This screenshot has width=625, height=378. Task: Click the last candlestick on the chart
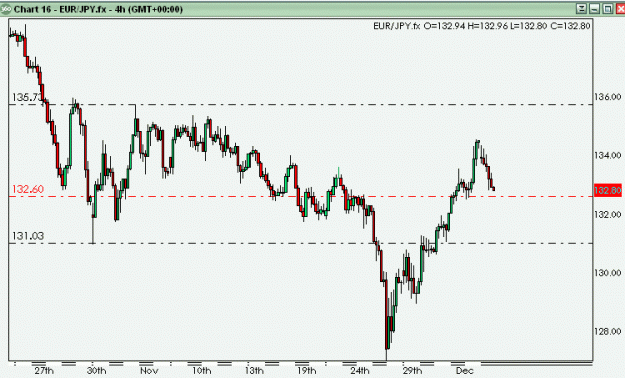coord(494,189)
